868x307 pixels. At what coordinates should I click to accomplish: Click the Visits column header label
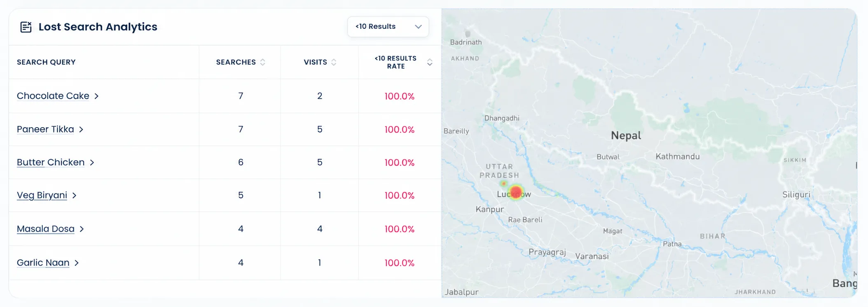[x=316, y=62]
